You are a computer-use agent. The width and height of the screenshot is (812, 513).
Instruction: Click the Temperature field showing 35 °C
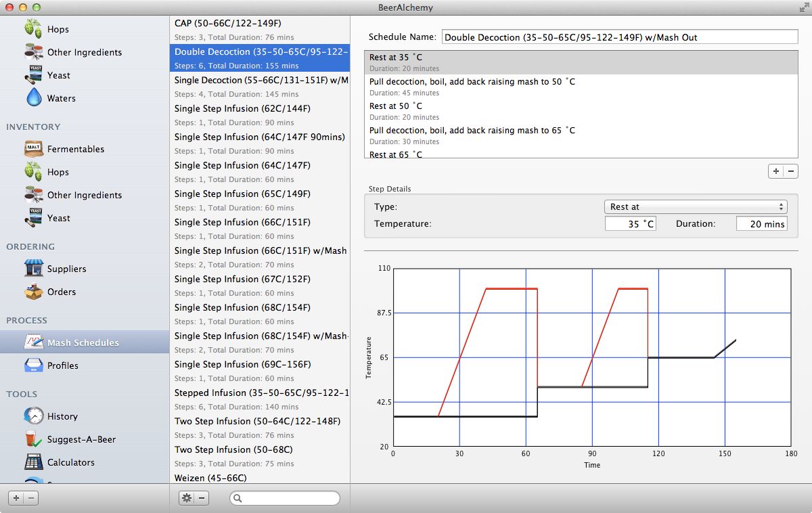(x=631, y=223)
